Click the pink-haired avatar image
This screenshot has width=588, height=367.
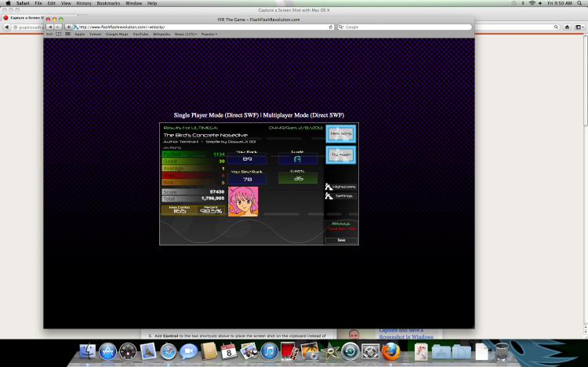243,201
